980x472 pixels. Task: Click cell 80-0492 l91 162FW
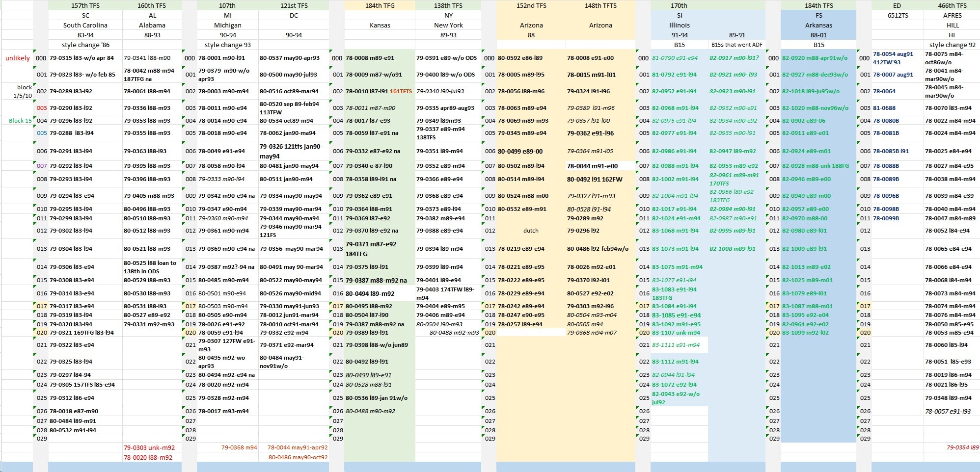595,180
